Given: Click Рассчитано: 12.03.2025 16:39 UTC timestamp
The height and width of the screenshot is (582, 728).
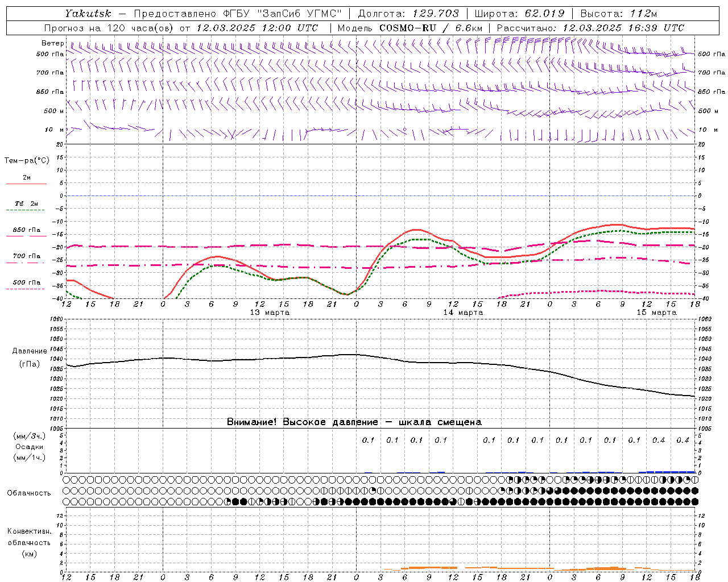Looking at the screenshot, I should 590,28.
